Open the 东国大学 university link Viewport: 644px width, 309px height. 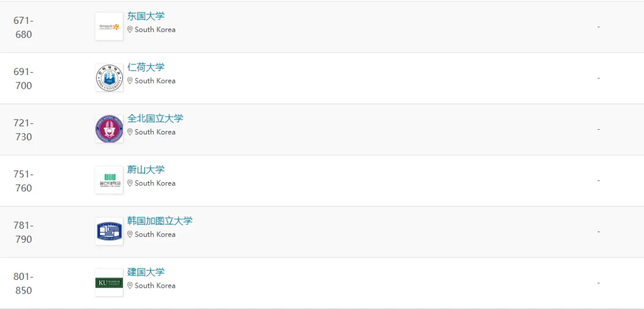point(146,17)
